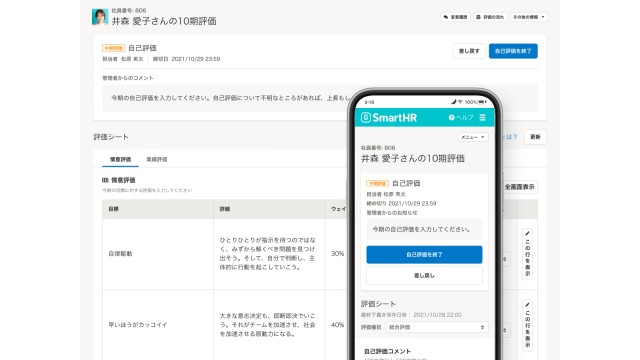Click the SmartHR logo on the phone

[x=389, y=118]
